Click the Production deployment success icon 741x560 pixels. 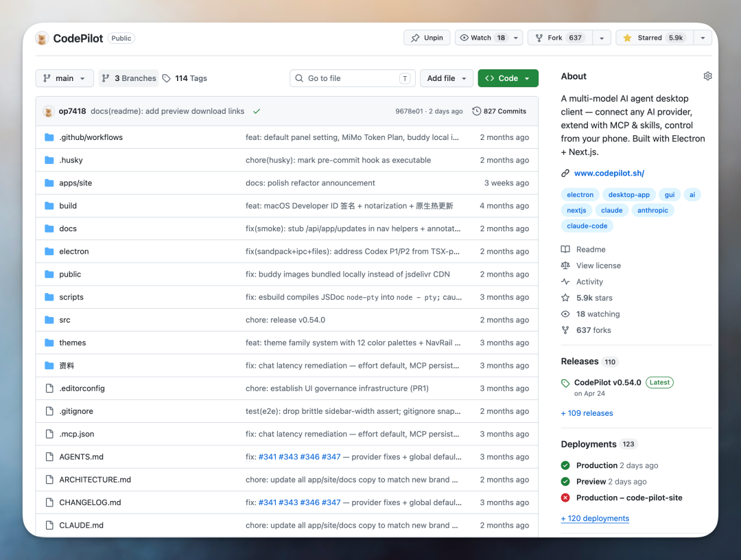click(x=565, y=465)
